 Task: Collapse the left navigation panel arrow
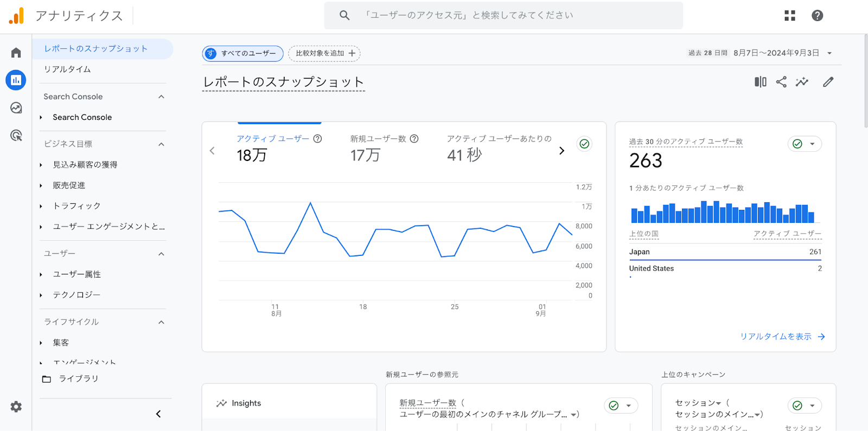158,414
